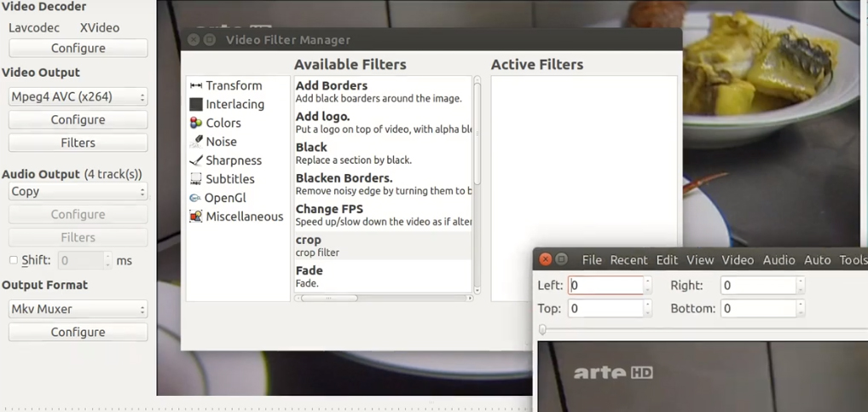The width and height of the screenshot is (868, 412).
Task: Click the Right crop value stepper arrows
Action: (x=801, y=285)
